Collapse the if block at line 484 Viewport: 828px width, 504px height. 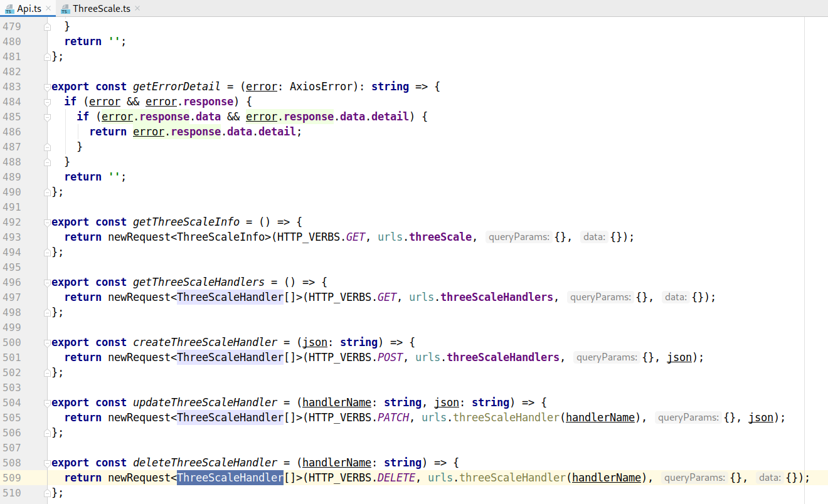pos(47,102)
